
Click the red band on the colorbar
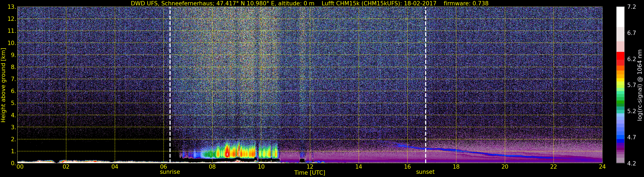pyautogui.click(x=620, y=56)
